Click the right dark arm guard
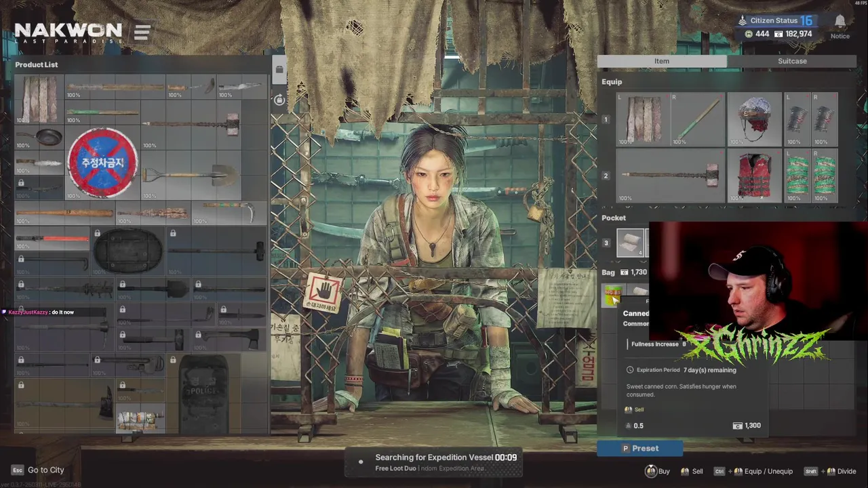The width and height of the screenshot is (868, 488). [x=825, y=119]
